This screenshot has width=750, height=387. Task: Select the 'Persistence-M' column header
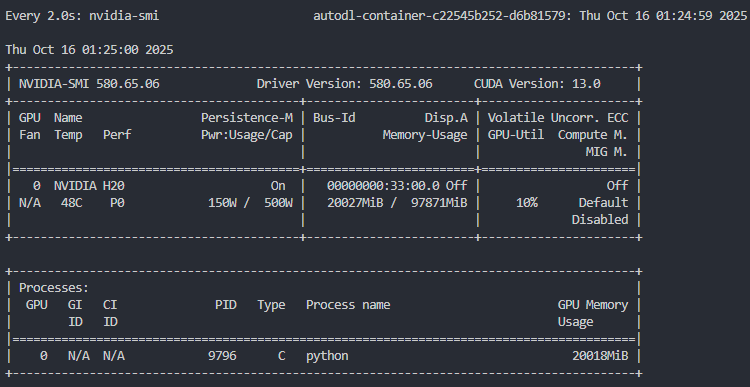point(247,118)
